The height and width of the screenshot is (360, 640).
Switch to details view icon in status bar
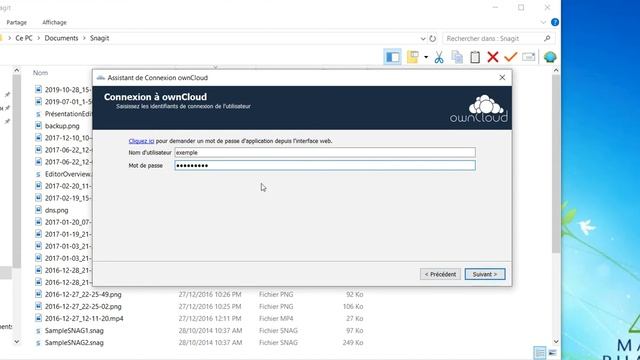coord(540,352)
